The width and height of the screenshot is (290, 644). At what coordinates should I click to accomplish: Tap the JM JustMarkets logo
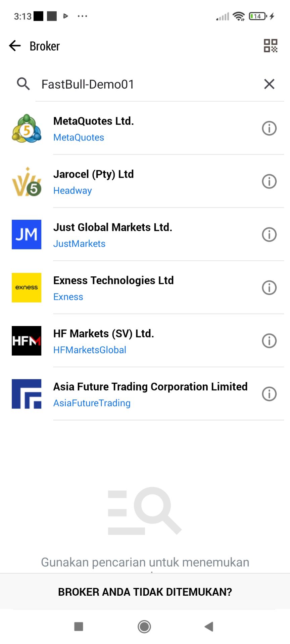click(27, 234)
